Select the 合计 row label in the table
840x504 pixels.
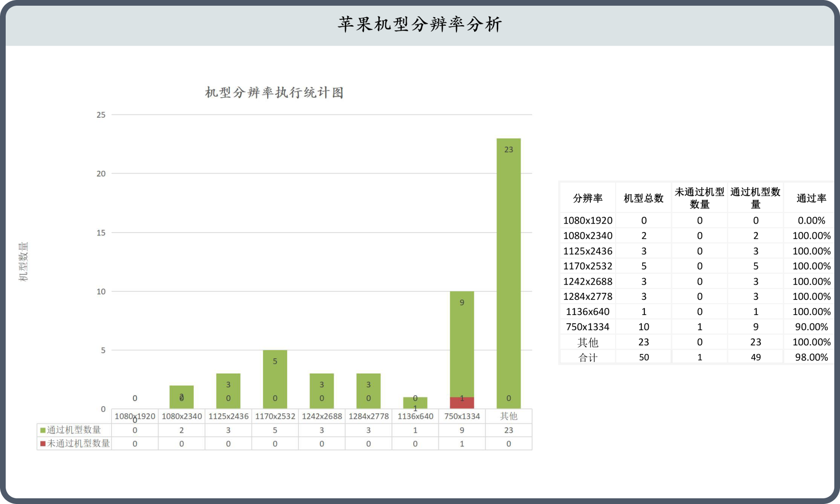[588, 357]
